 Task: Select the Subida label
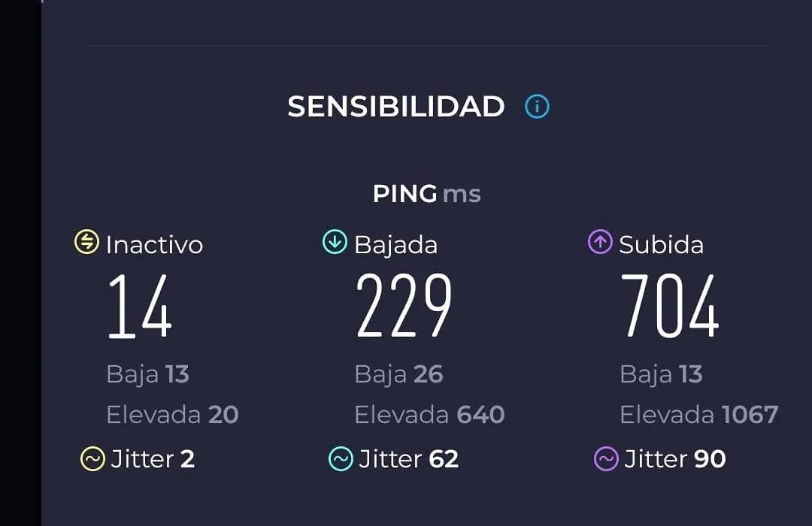click(662, 245)
